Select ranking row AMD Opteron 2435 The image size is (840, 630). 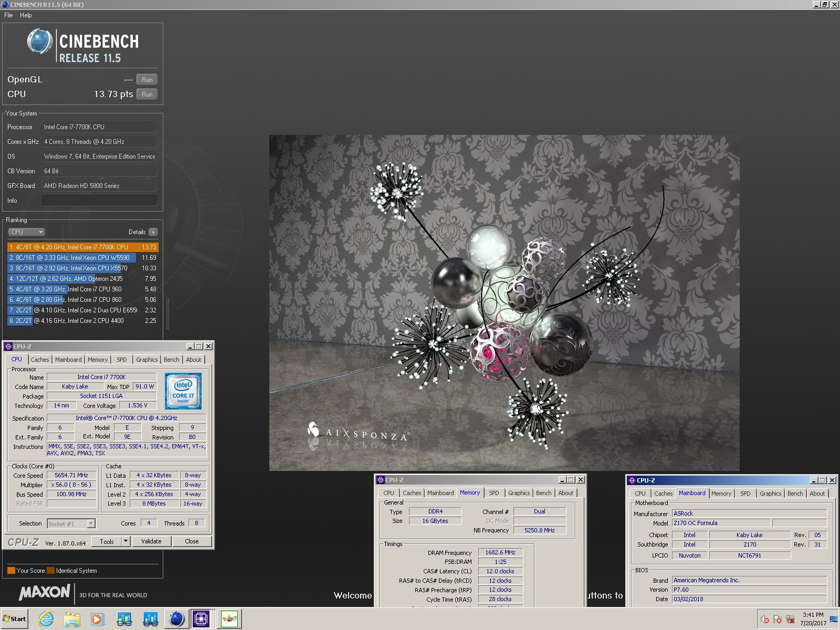tap(82, 279)
